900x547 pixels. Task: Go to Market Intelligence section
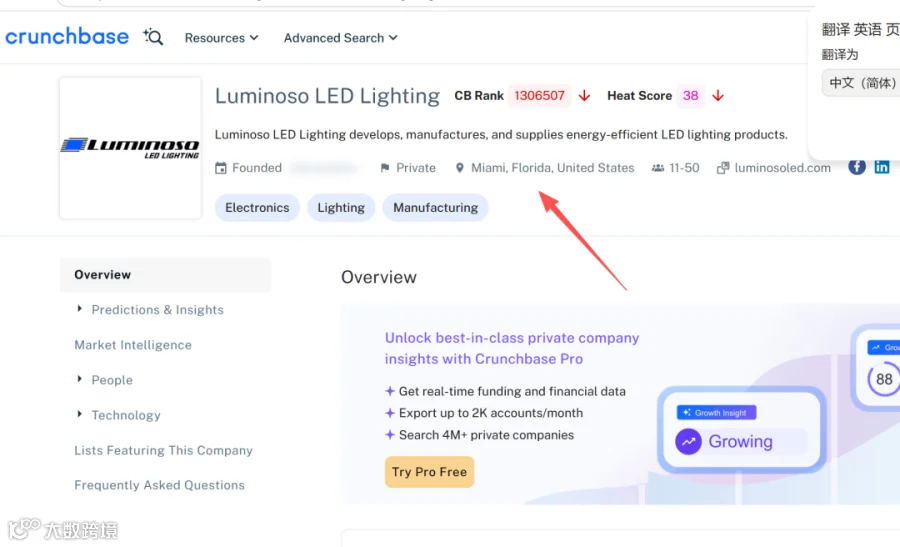pyautogui.click(x=133, y=345)
